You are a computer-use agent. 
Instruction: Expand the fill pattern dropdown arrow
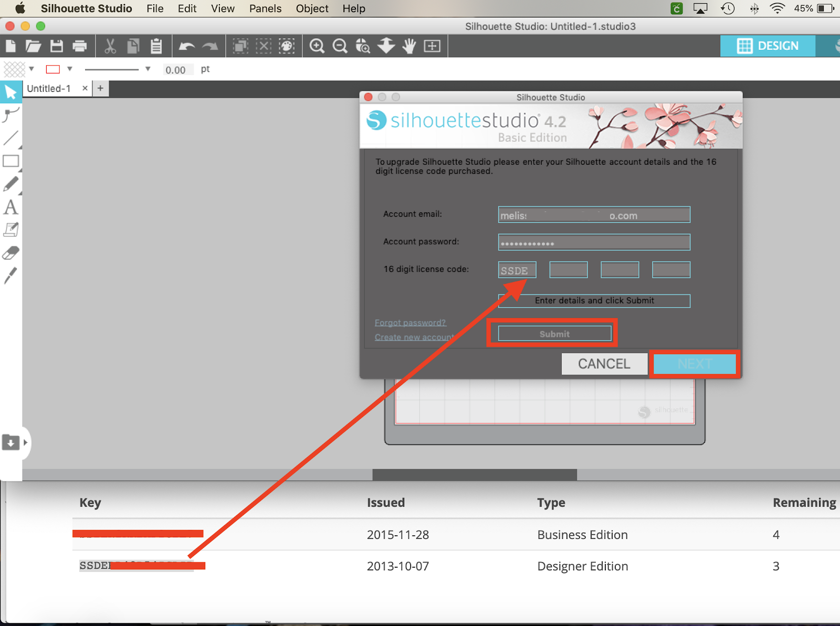[x=31, y=69]
